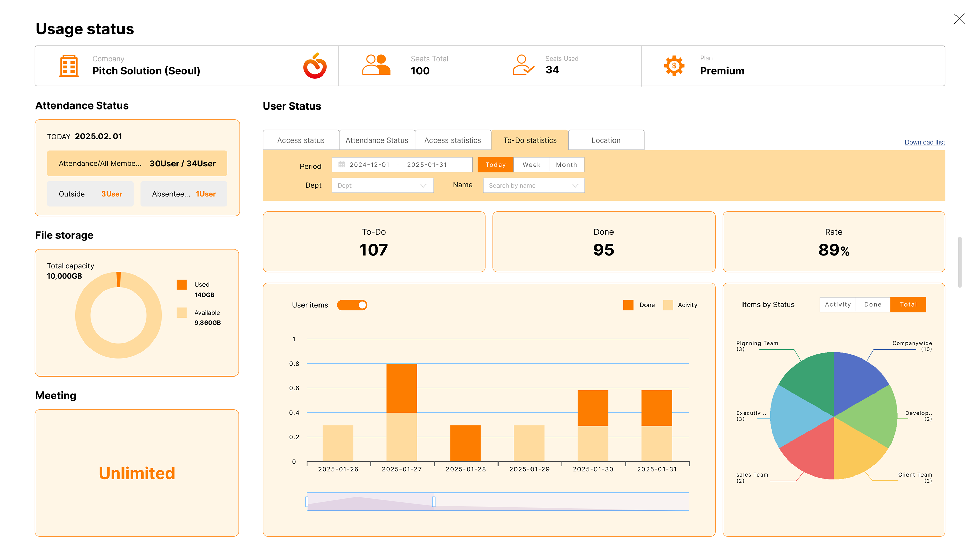Show Activity items by status

[837, 305]
